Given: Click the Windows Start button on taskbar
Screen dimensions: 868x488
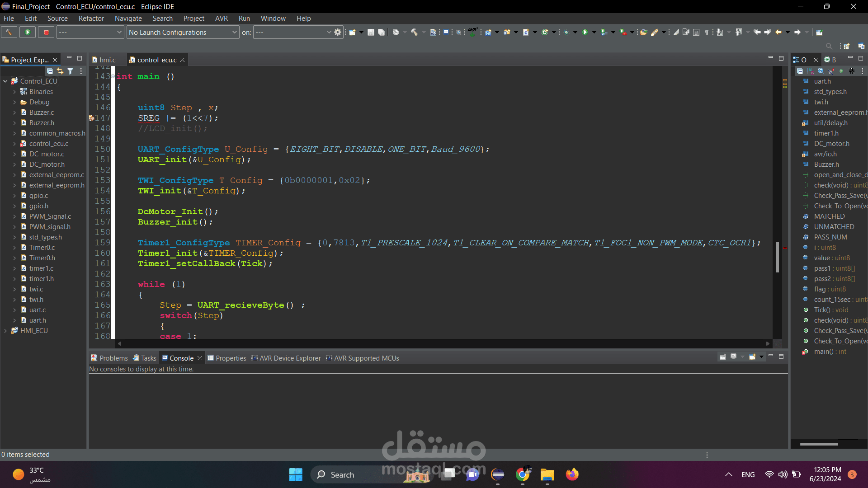Looking at the screenshot, I should pyautogui.click(x=296, y=474).
